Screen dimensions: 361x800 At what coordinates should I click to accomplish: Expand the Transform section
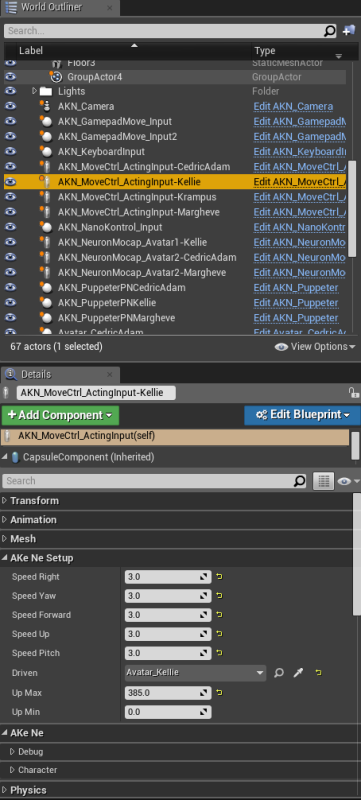coord(5,501)
